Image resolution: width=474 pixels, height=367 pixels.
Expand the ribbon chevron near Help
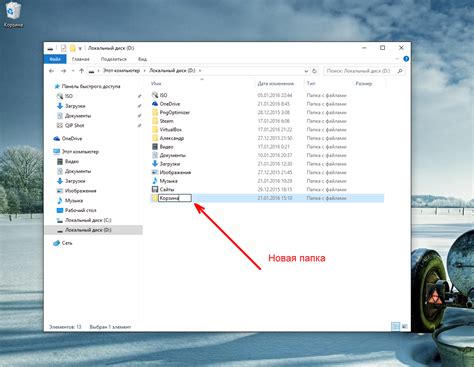point(397,59)
